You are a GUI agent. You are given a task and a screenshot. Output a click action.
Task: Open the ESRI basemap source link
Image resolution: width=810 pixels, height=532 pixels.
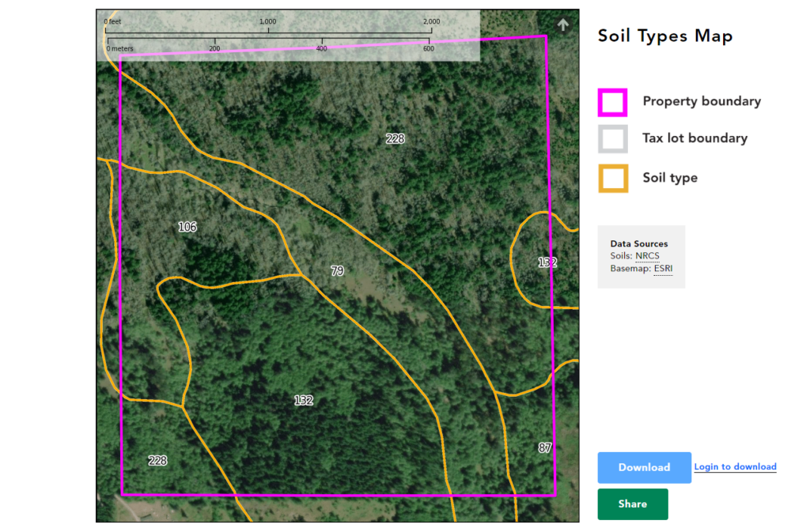[x=664, y=268]
